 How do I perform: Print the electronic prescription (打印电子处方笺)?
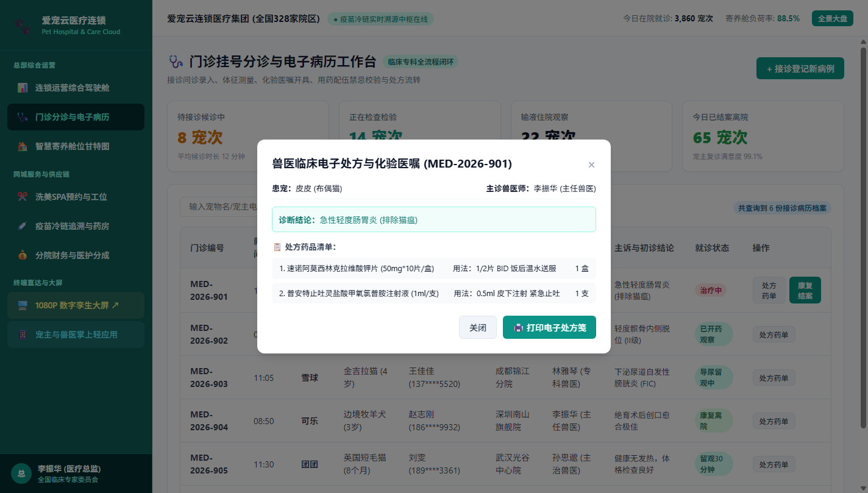pyautogui.click(x=549, y=327)
